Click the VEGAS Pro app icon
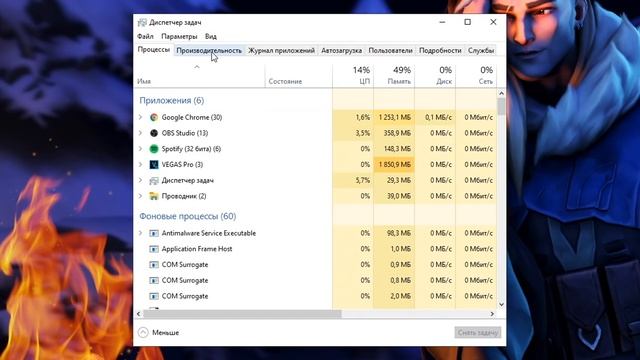Screen dimensions: 640x360 (x=154, y=164)
